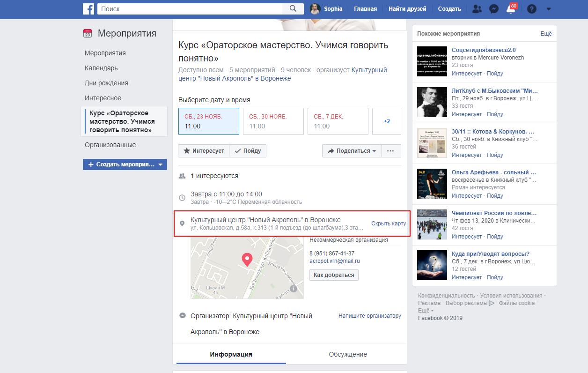
Task: Click the Facebook logo icon
Action: pyautogui.click(x=89, y=8)
